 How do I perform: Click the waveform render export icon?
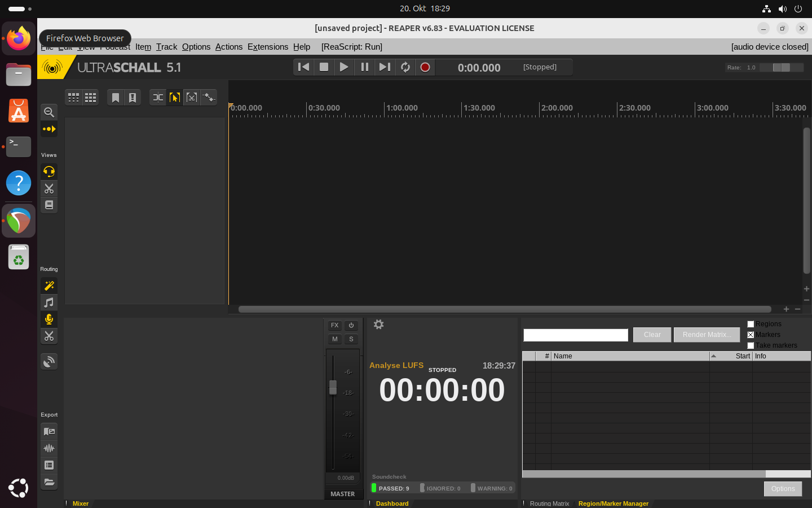49,448
